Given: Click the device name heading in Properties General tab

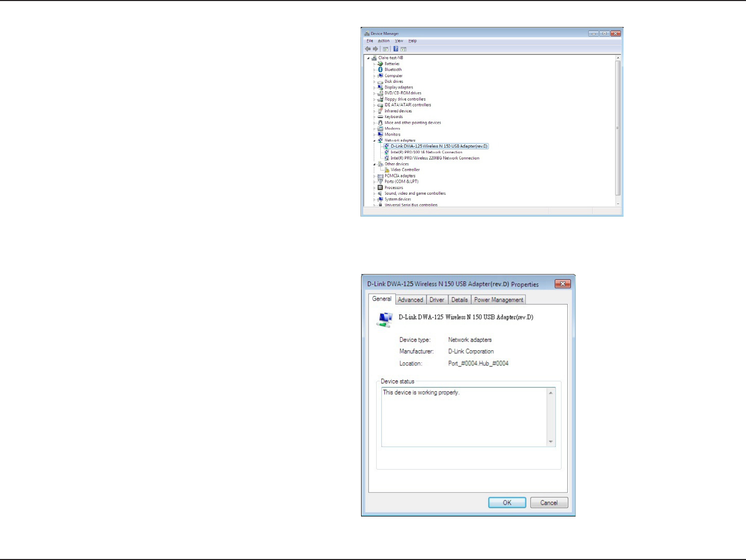Looking at the screenshot, I should click(x=466, y=317).
